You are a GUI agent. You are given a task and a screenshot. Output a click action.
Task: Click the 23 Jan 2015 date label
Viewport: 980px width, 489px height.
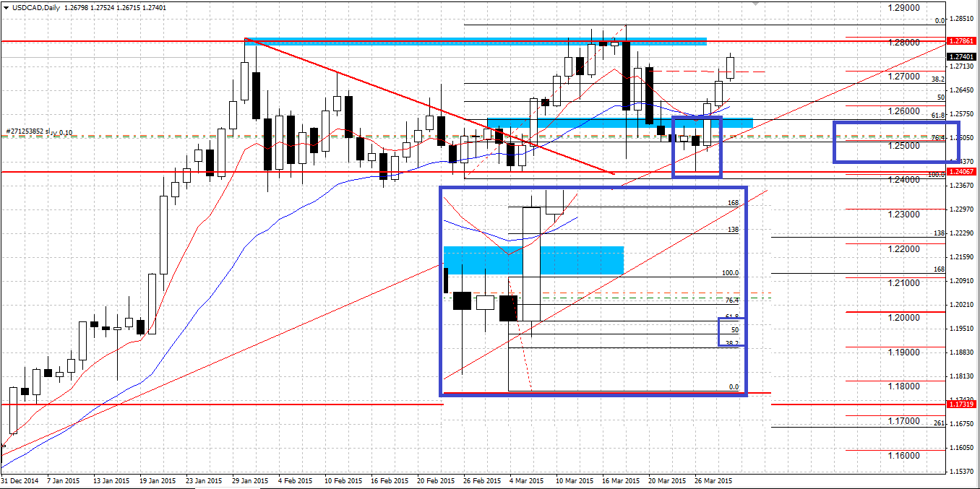click(x=205, y=480)
